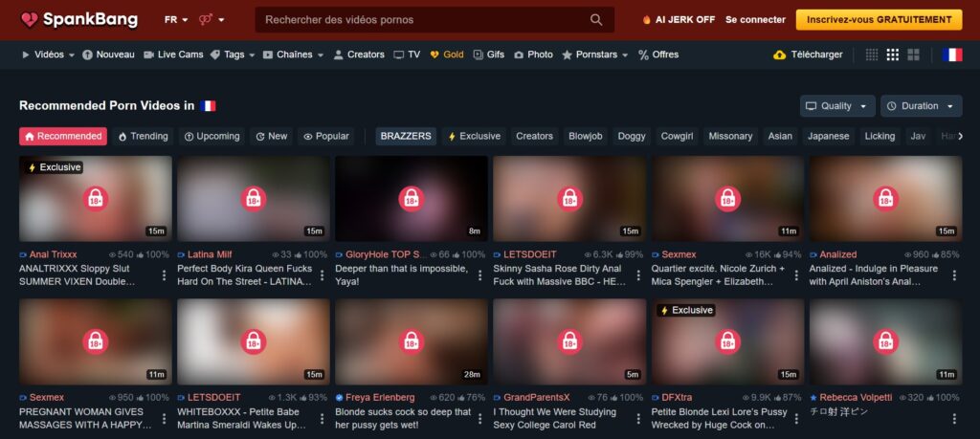Viewport: 980px width, 439px height.
Task: Focus the video search field
Action: 434,19
